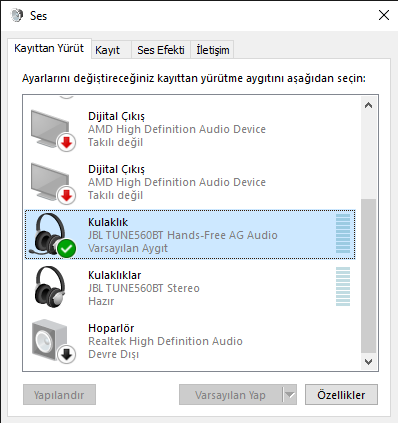Click the black disabled arrow badge on Hoparlör
398x423 pixels.
pyautogui.click(x=67, y=355)
